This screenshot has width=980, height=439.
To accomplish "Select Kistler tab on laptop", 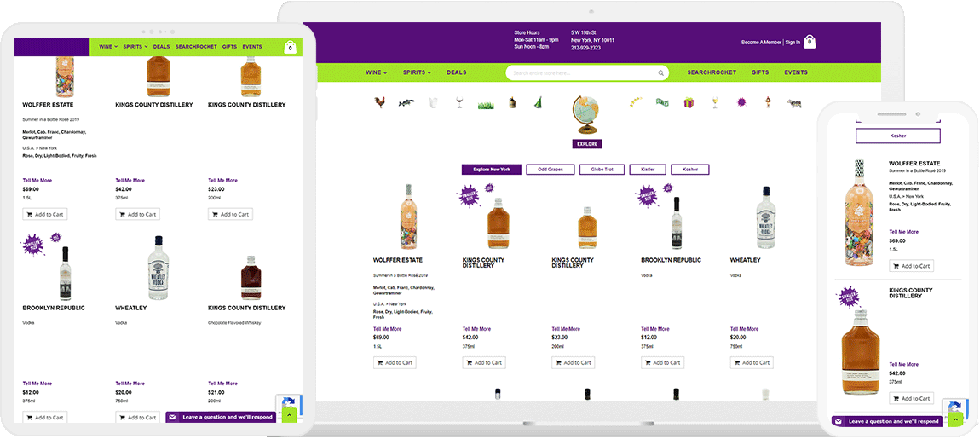I will (x=649, y=170).
